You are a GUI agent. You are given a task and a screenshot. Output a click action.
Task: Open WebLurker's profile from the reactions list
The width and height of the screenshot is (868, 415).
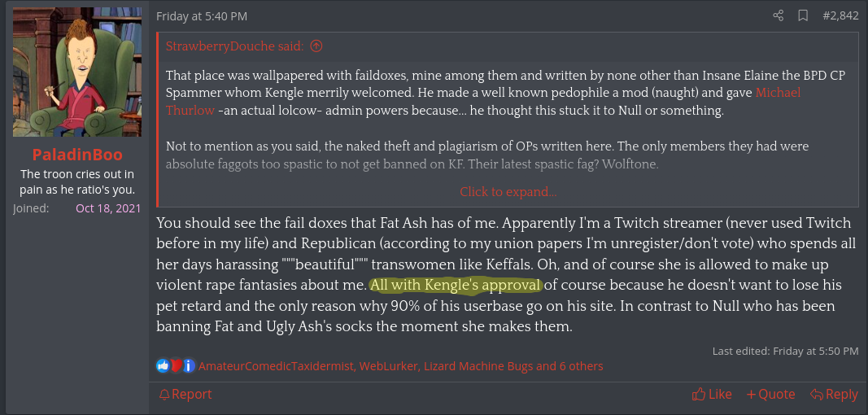387,366
